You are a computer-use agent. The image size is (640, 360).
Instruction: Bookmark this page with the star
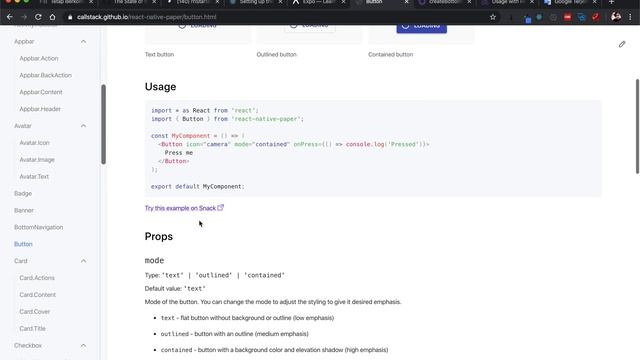click(x=493, y=17)
